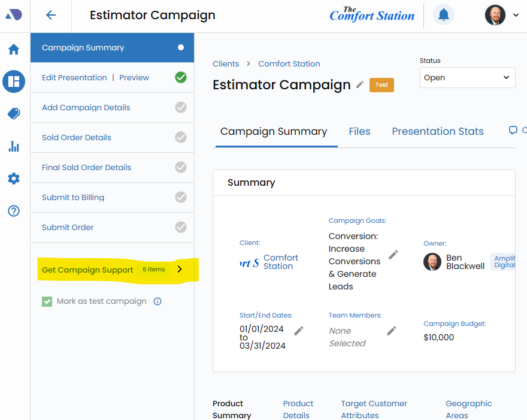Expand Get Campaign Support chevron
Screen dimensions: 527x420
click(180, 270)
